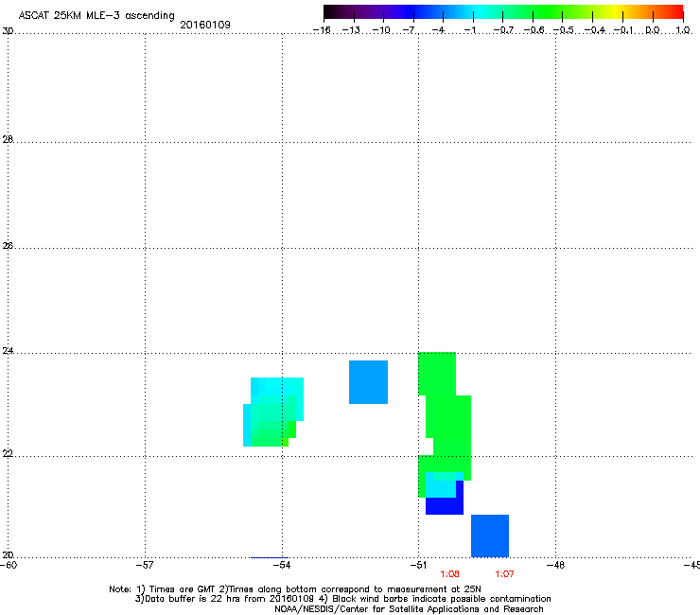Click the medium blue data square near -49.5
Image resolution: width=700 pixels, height=615 pixels.
pos(490,536)
